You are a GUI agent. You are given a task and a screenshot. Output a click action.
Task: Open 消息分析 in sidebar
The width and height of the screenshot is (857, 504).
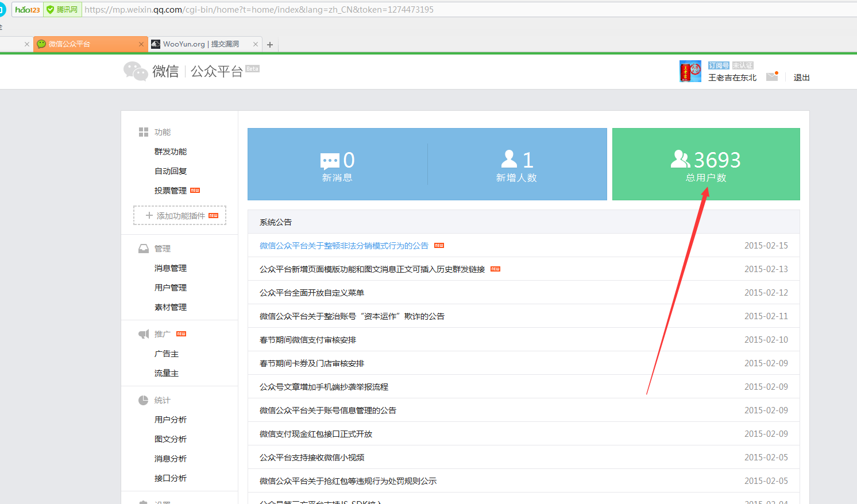click(x=171, y=459)
